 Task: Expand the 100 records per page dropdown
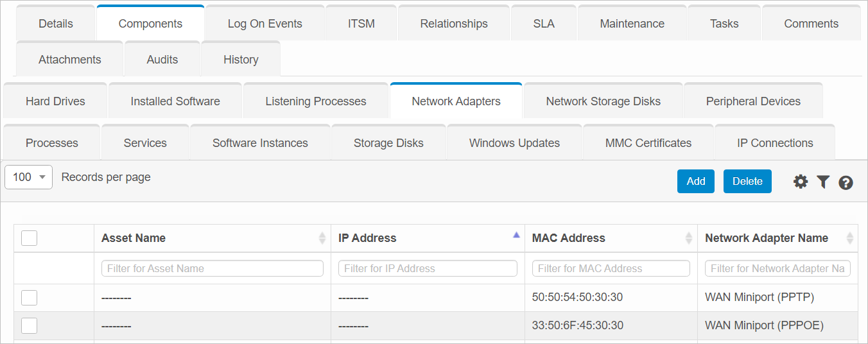29,177
